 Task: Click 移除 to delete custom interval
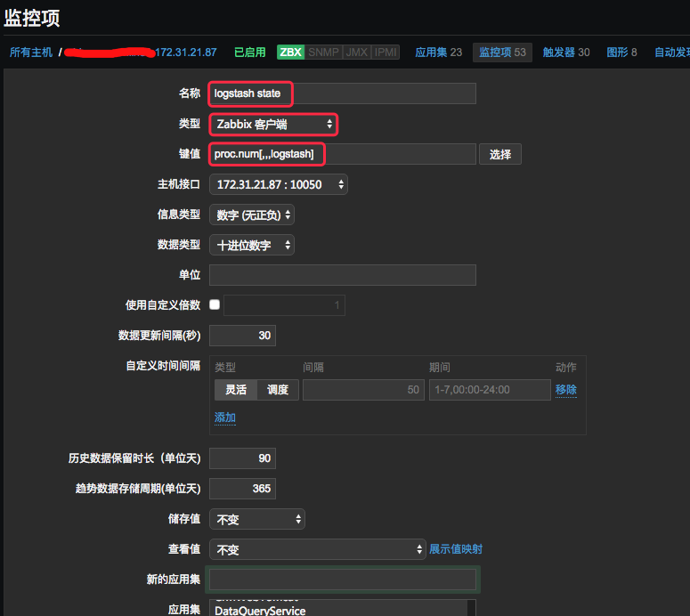(566, 389)
